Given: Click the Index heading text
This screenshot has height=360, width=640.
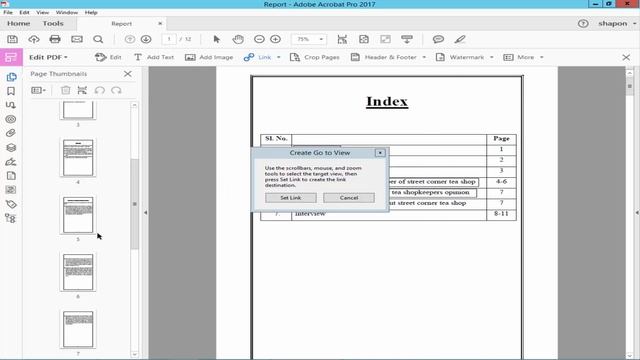Looking at the screenshot, I should (x=387, y=101).
